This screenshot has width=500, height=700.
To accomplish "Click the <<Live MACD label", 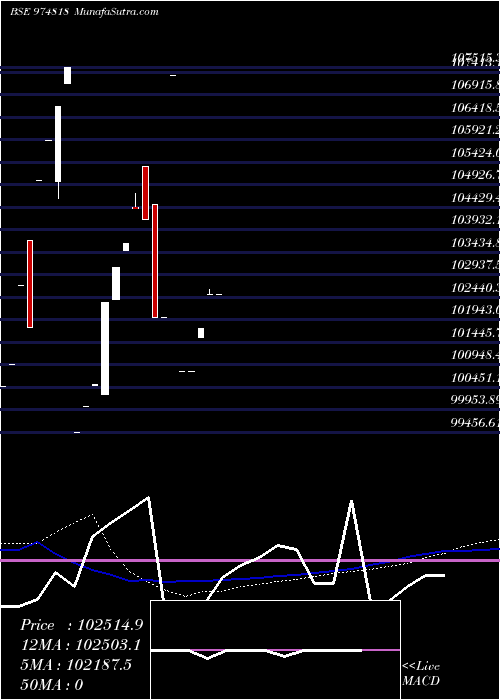I will click(x=421, y=673).
